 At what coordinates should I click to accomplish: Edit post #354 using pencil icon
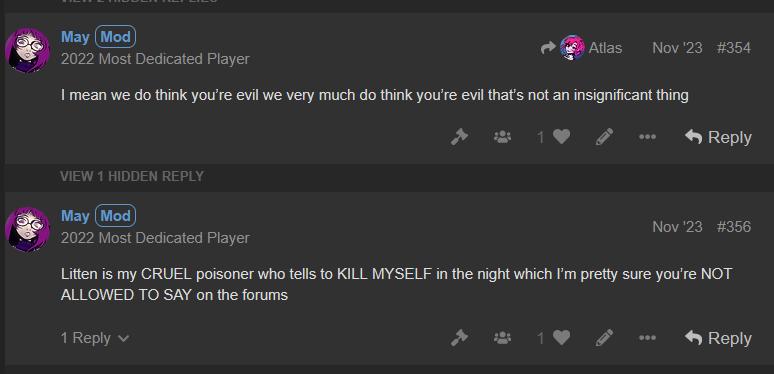pyautogui.click(x=604, y=137)
